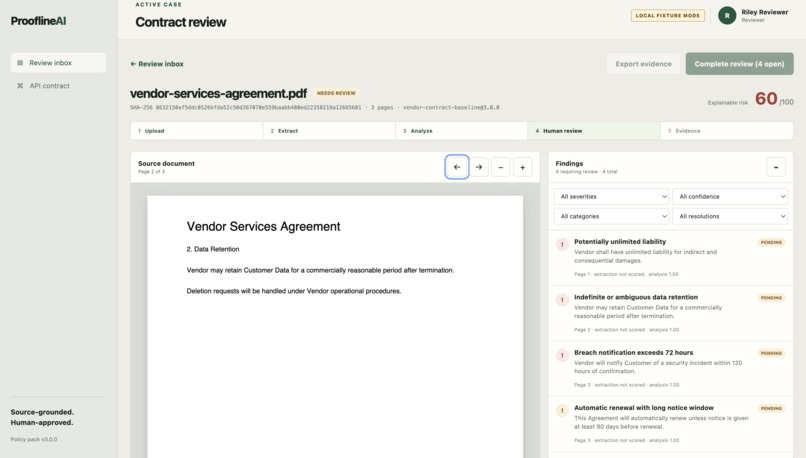Open Riley Reviewer avatar
806x458 pixels.
pyautogui.click(x=727, y=15)
